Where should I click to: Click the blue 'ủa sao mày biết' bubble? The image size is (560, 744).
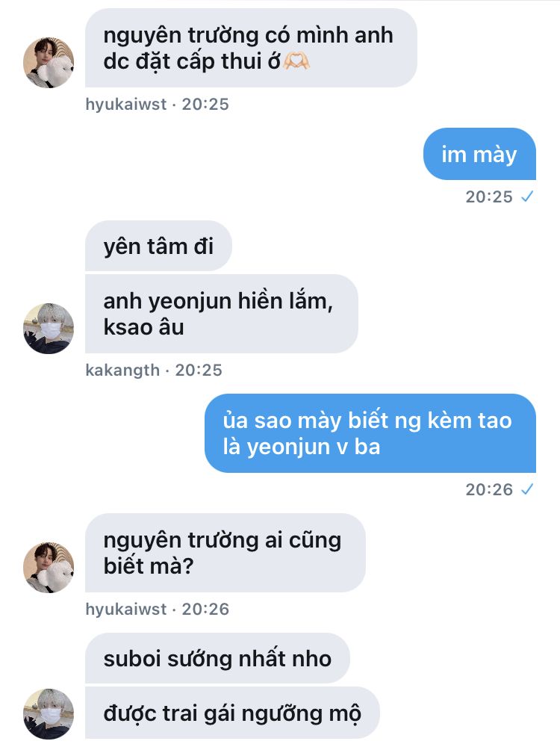pos(370,433)
